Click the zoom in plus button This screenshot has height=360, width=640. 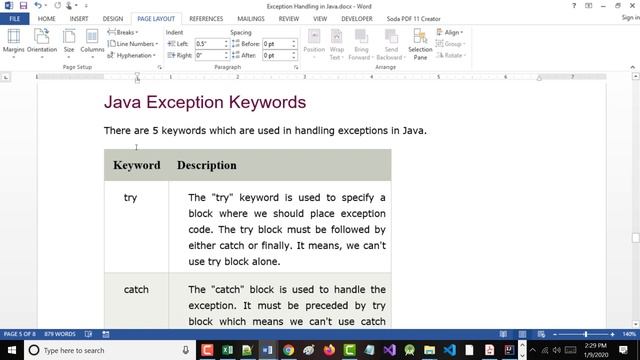click(612, 334)
